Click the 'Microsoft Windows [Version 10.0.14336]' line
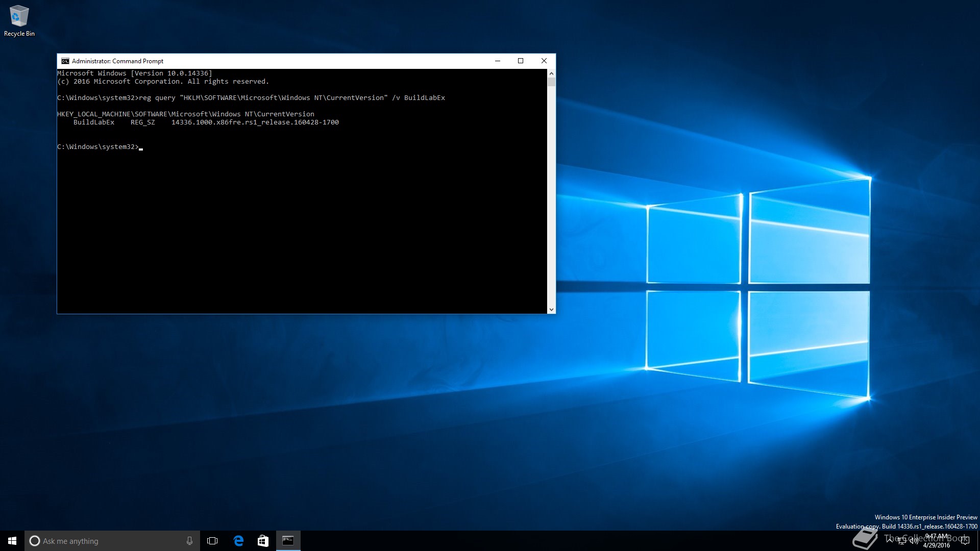The image size is (980, 551). (x=135, y=73)
